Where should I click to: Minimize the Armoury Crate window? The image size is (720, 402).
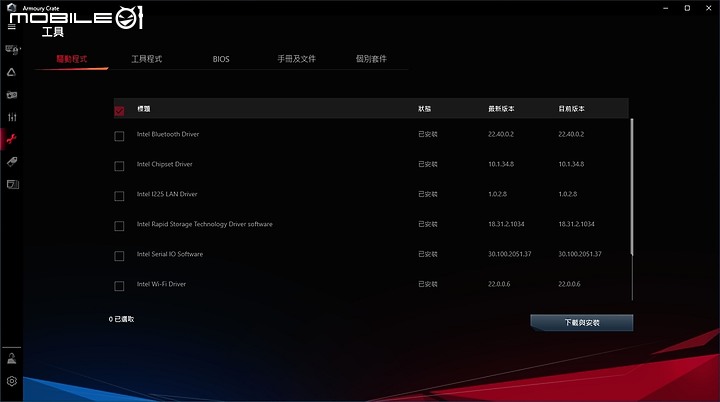point(666,8)
